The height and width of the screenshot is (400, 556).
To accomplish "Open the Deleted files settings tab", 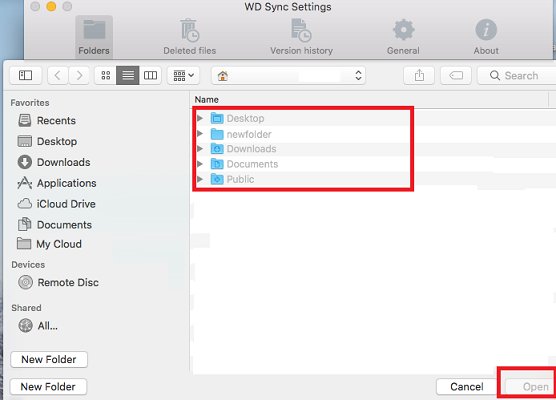I will [190, 37].
